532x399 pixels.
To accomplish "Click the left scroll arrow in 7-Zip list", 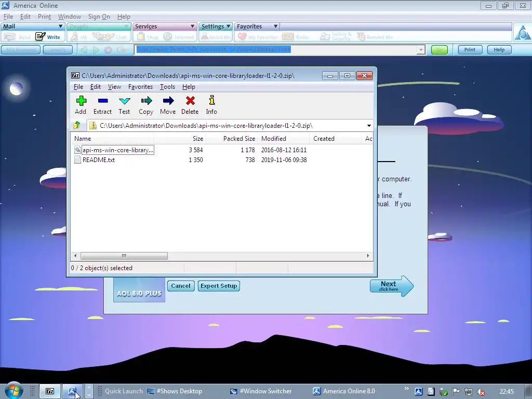I will coord(75,256).
